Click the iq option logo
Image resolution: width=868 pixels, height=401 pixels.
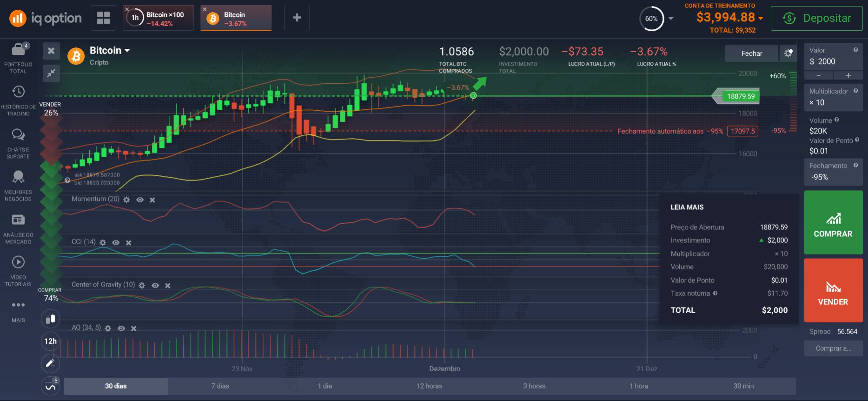tap(45, 18)
